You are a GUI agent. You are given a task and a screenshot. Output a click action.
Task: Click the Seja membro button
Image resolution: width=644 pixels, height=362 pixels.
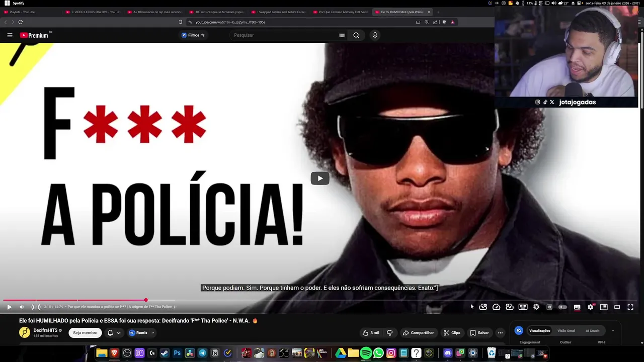pos(85,333)
